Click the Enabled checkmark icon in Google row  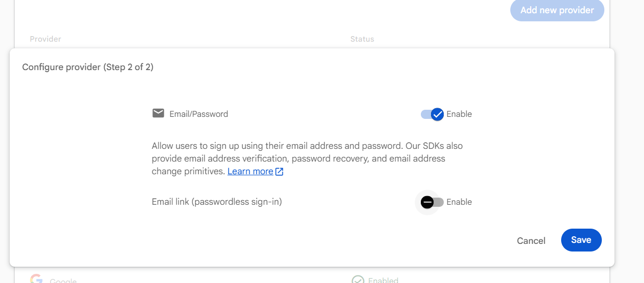point(358,280)
